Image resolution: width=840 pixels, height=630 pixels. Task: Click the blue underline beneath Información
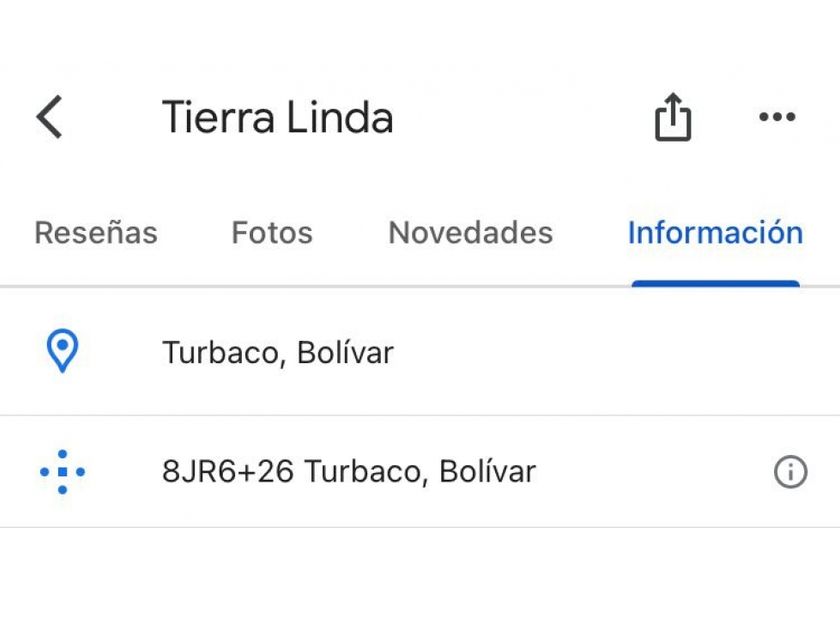715,284
